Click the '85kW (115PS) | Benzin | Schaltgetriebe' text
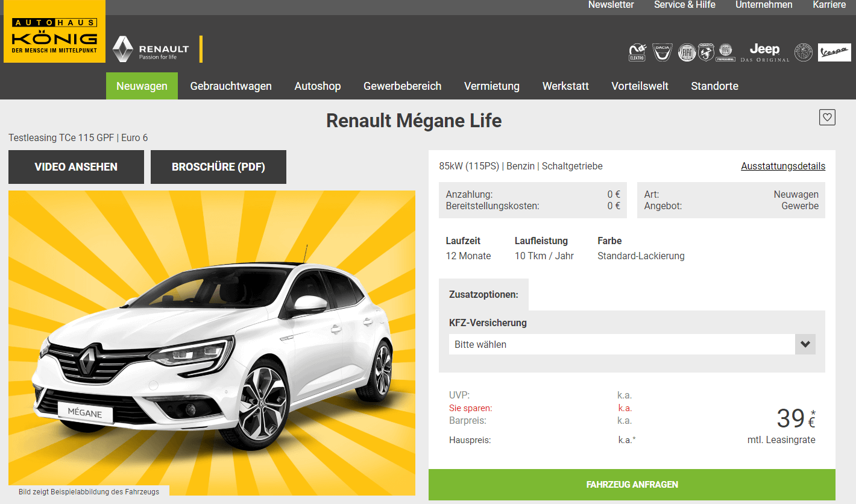856x504 pixels. (521, 166)
